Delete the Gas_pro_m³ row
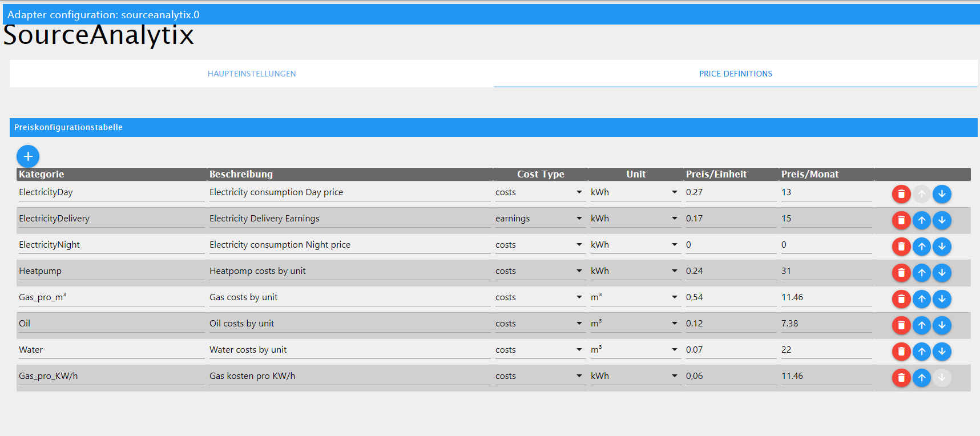This screenshot has width=980, height=436. 901,299
